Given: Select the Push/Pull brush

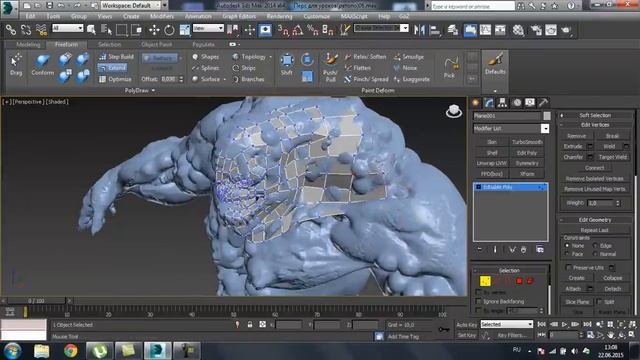Looking at the screenshot, I should (330, 67).
